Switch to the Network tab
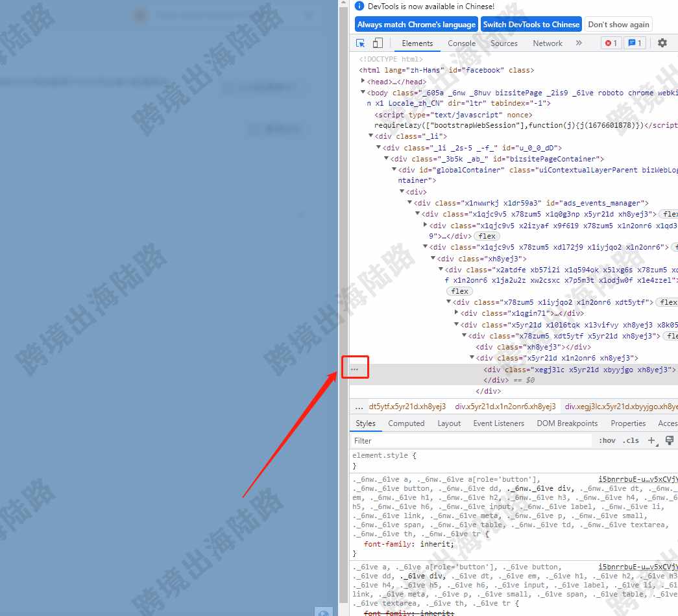 pyautogui.click(x=548, y=43)
